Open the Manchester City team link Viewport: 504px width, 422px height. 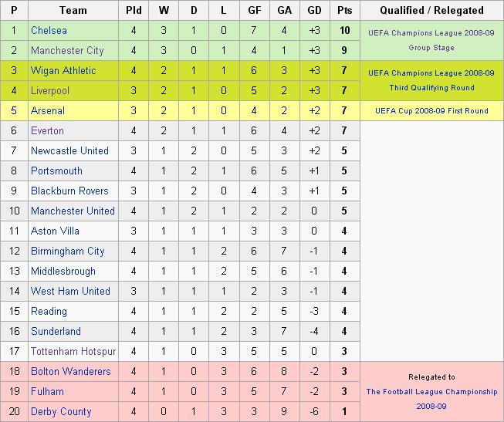pyautogui.click(x=67, y=50)
